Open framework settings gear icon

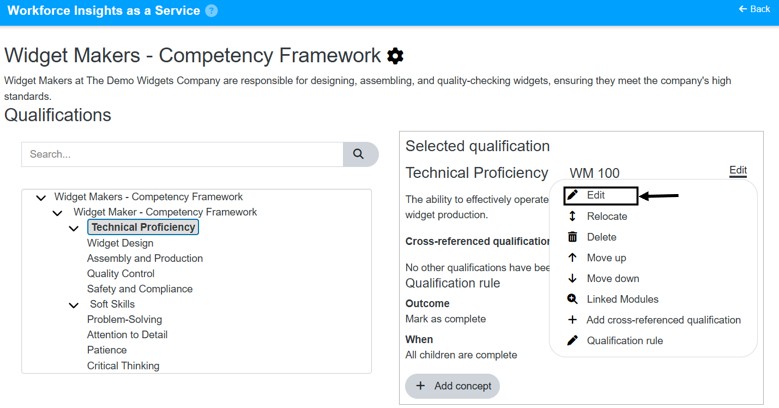[395, 56]
